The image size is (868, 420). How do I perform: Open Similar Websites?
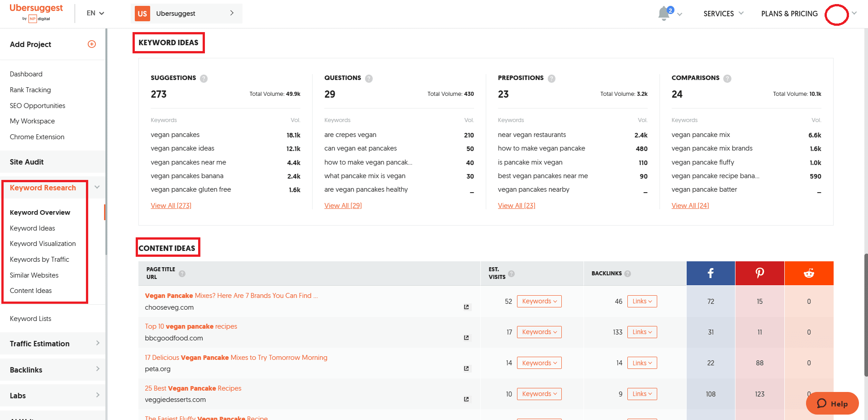pos(34,275)
